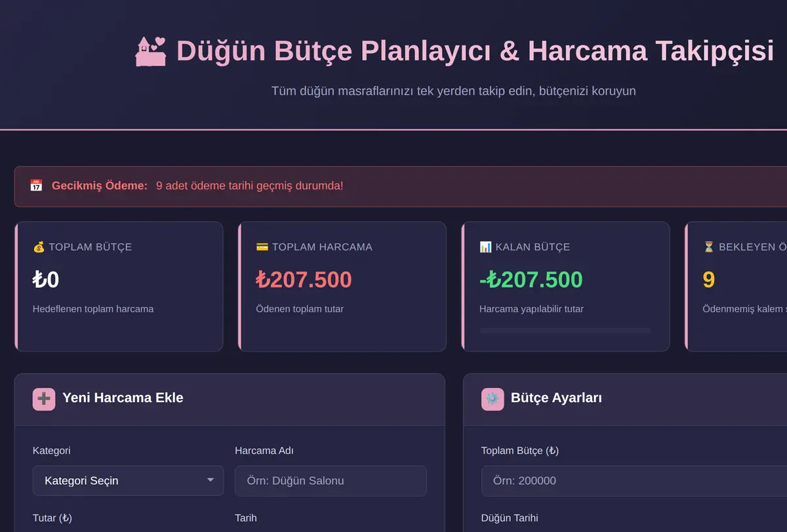The width and height of the screenshot is (787, 532).
Task: Click the pending payments count 9
Action: click(x=709, y=280)
